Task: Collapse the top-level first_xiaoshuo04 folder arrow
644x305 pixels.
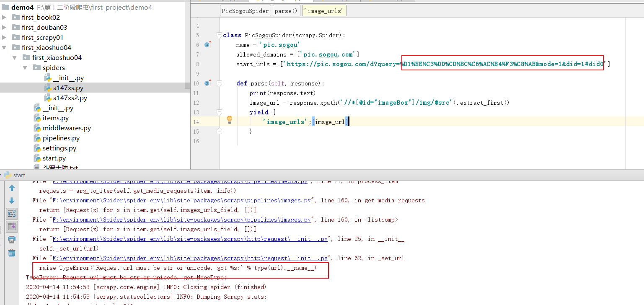Action: [x=4, y=47]
